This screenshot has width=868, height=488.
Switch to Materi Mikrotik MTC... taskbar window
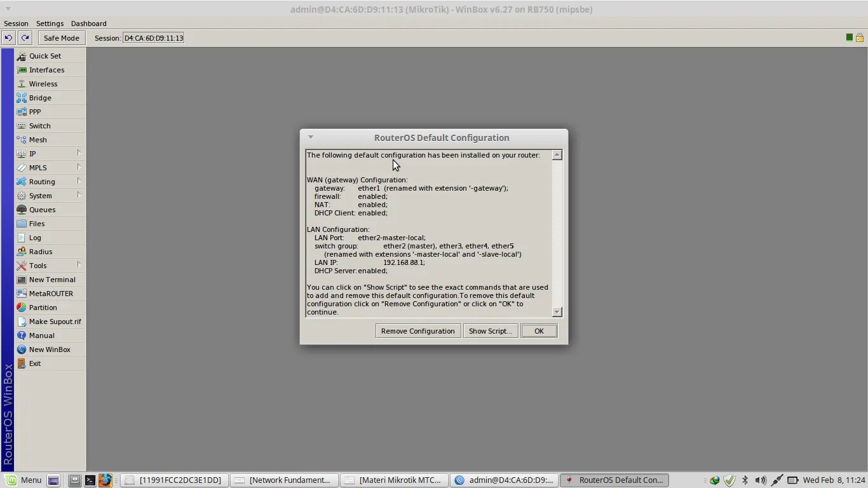pyautogui.click(x=394, y=480)
